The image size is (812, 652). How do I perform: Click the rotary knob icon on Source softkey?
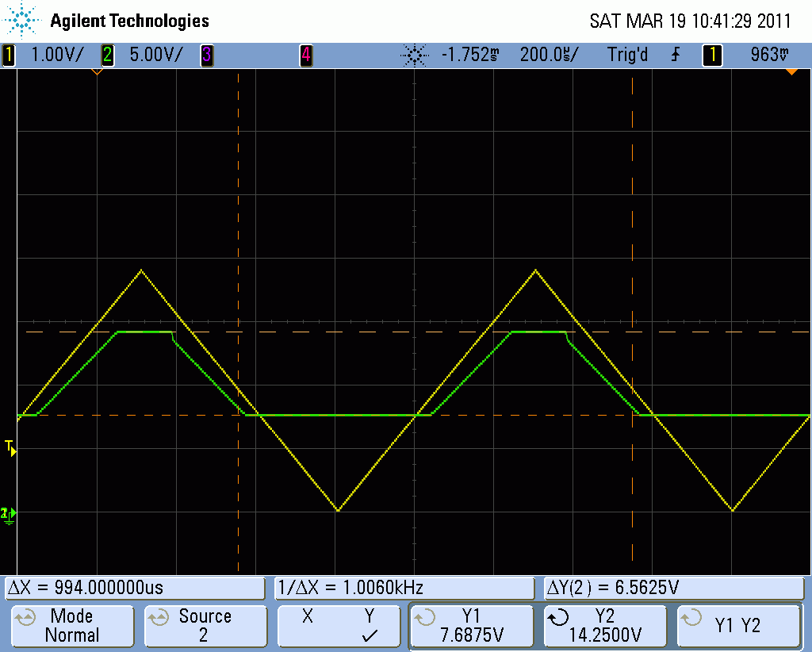[158, 618]
